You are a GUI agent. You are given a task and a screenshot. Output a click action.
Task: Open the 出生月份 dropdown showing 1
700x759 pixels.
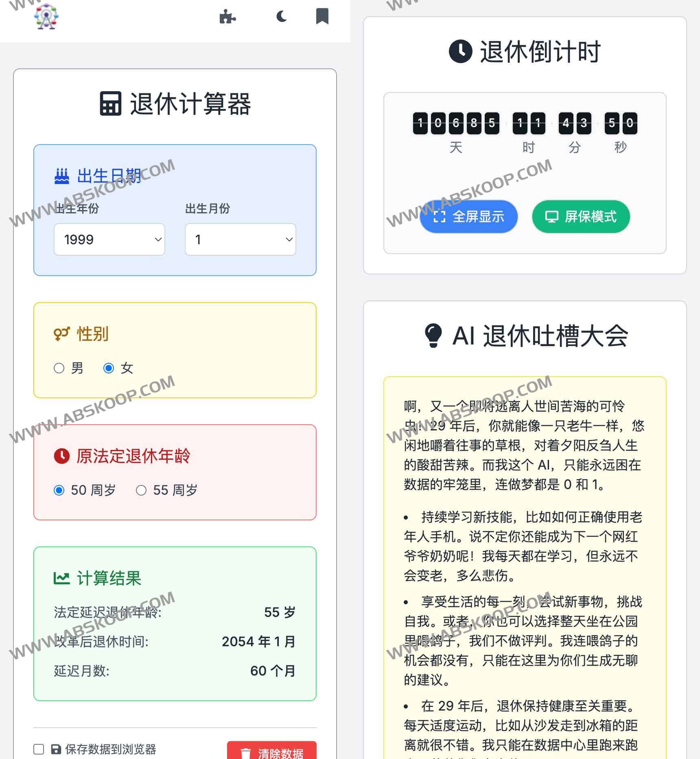pyautogui.click(x=239, y=239)
